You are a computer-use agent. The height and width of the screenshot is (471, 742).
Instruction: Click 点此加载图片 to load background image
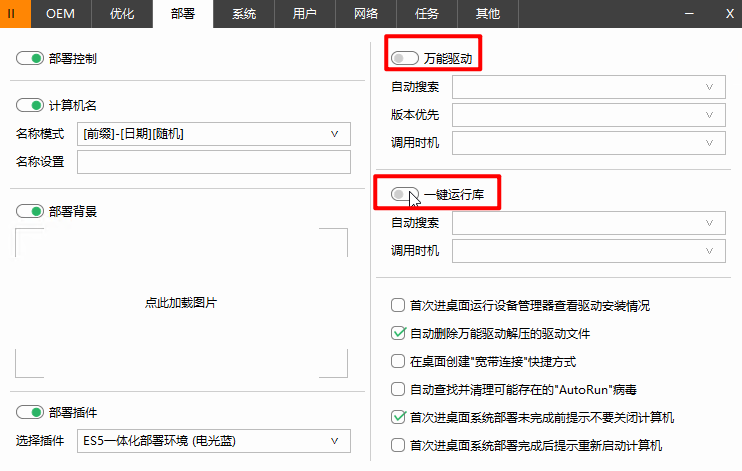point(181,303)
